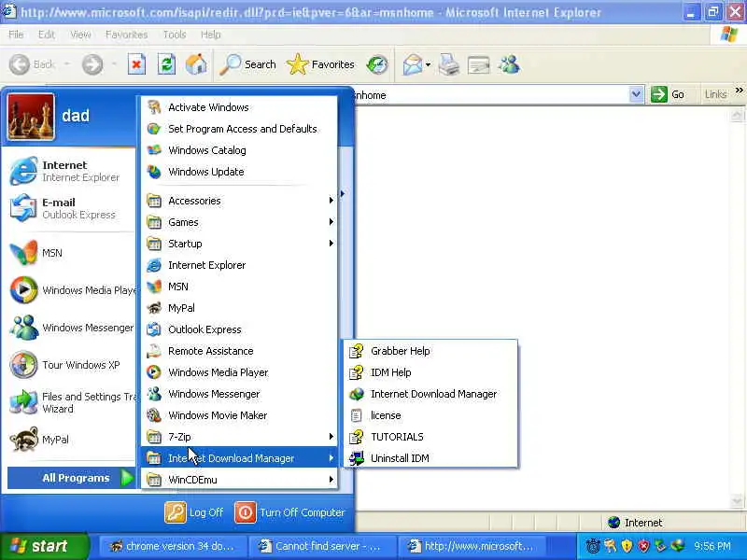This screenshot has width=747, height=560.
Task: Go to Home page via house icon
Action: 196,64
